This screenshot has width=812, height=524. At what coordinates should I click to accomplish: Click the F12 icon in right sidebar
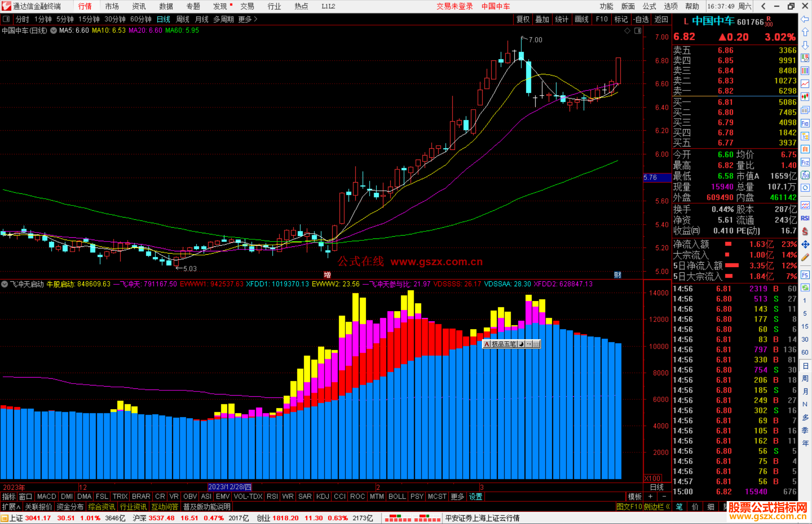[805, 162]
